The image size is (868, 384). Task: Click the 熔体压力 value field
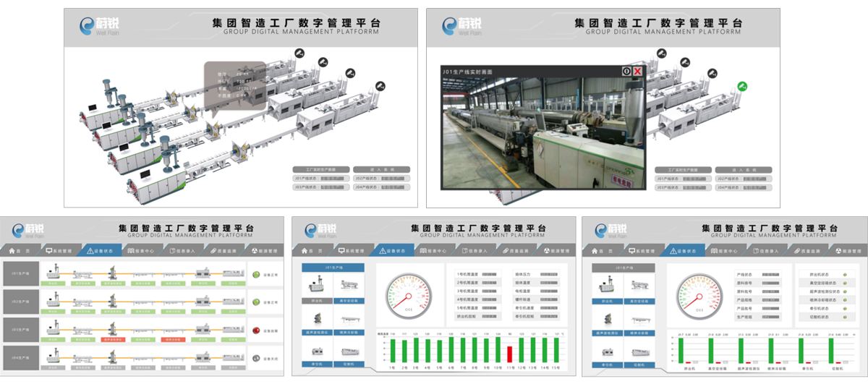[x=547, y=275]
